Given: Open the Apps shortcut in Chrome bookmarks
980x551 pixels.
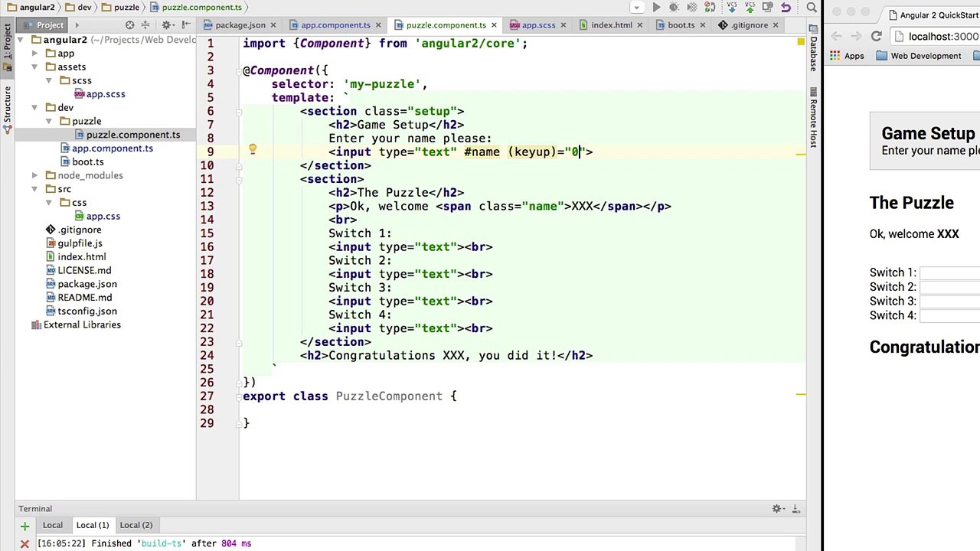Looking at the screenshot, I should click(847, 56).
